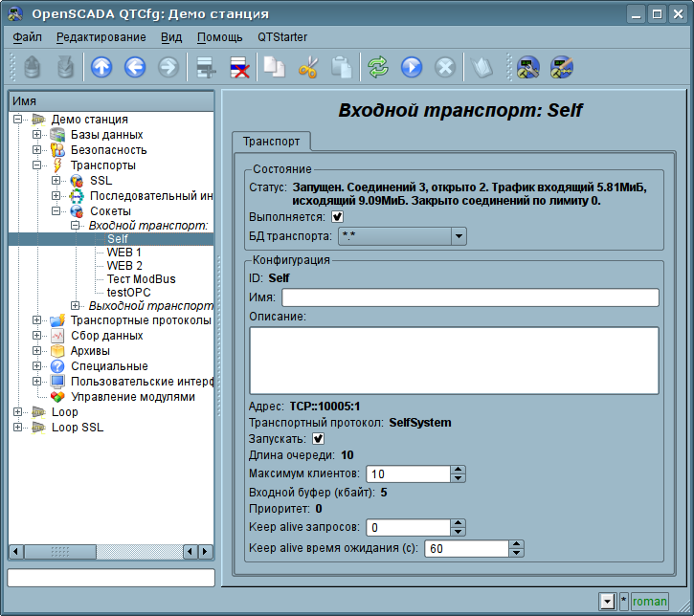Open the Файл menu

(27, 37)
